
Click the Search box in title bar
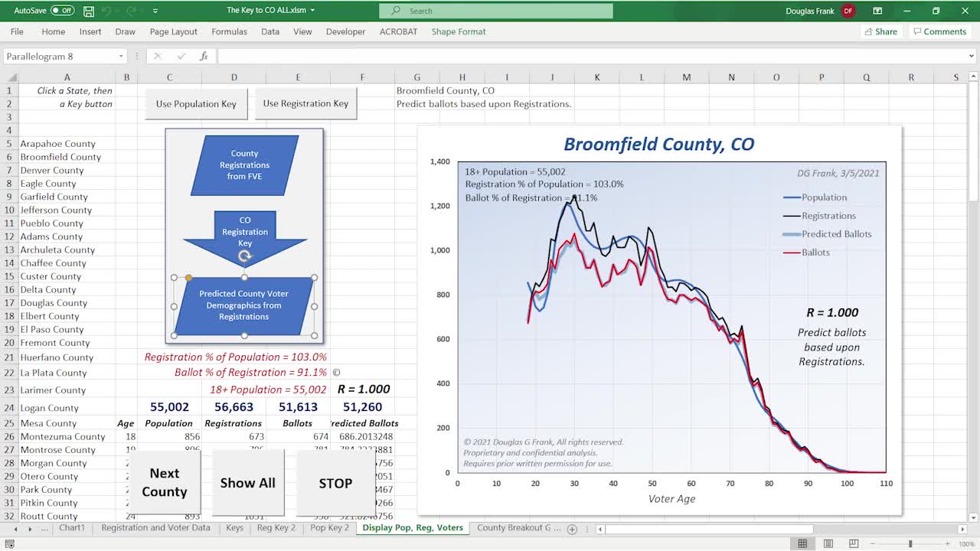tap(496, 11)
